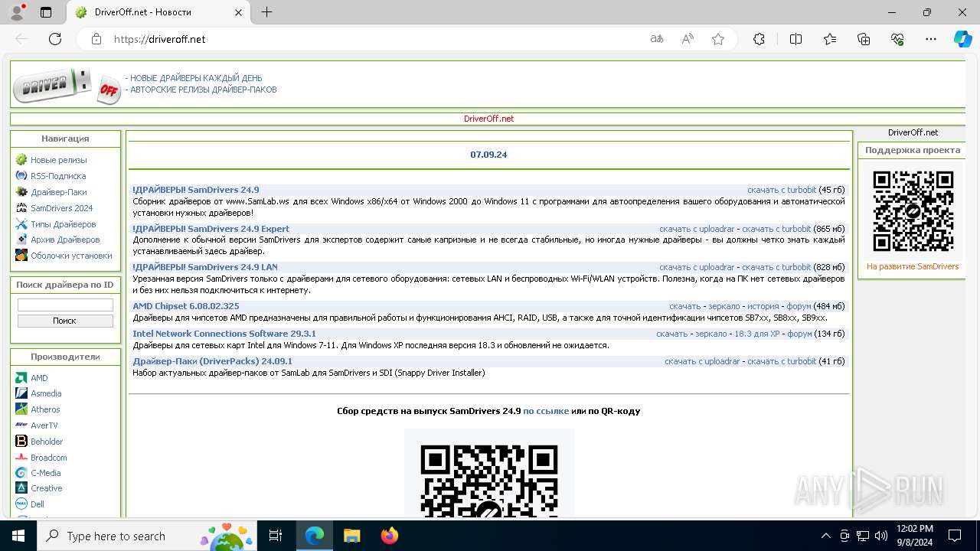
Task: Open the Atheros manufacturer link
Action: [x=45, y=409]
